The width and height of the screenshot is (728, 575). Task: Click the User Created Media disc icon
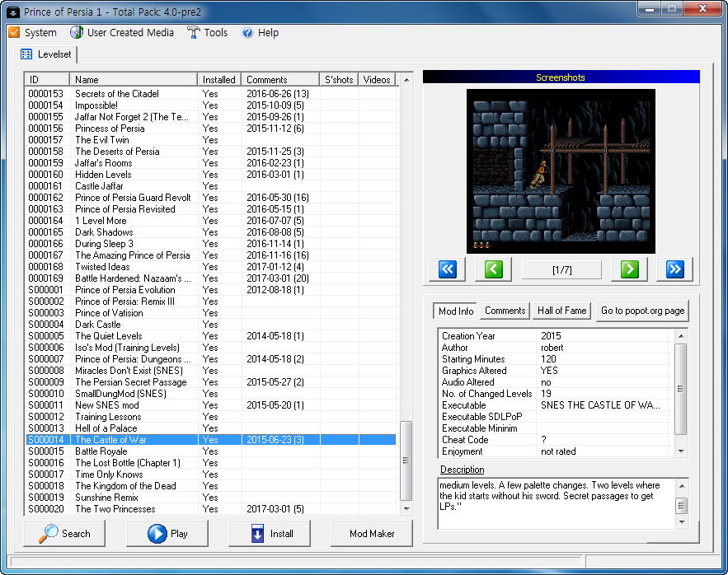pos(76,32)
